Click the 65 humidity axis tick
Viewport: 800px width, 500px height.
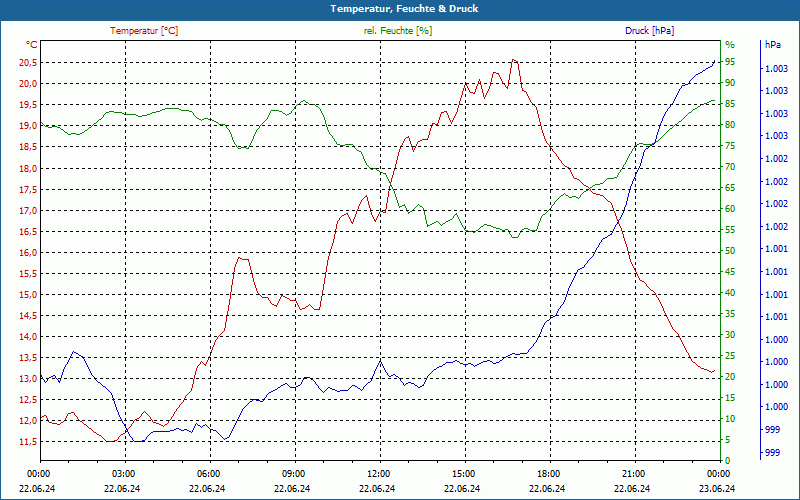(x=730, y=188)
